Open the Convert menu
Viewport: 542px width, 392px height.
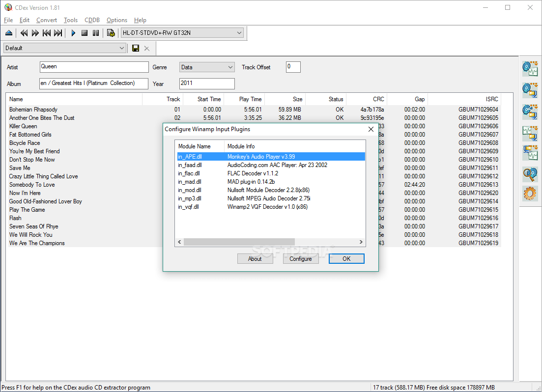pyautogui.click(x=47, y=20)
